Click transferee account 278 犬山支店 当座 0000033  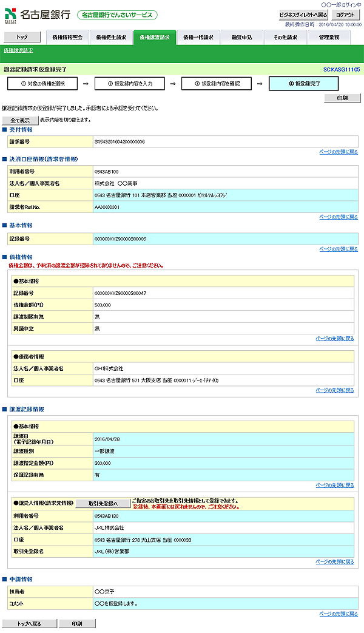(x=143, y=540)
